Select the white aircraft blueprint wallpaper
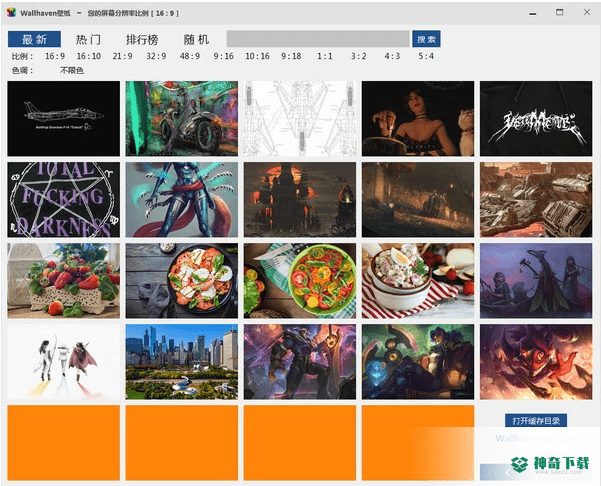The width and height of the screenshot is (601, 486). coord(300,118)
